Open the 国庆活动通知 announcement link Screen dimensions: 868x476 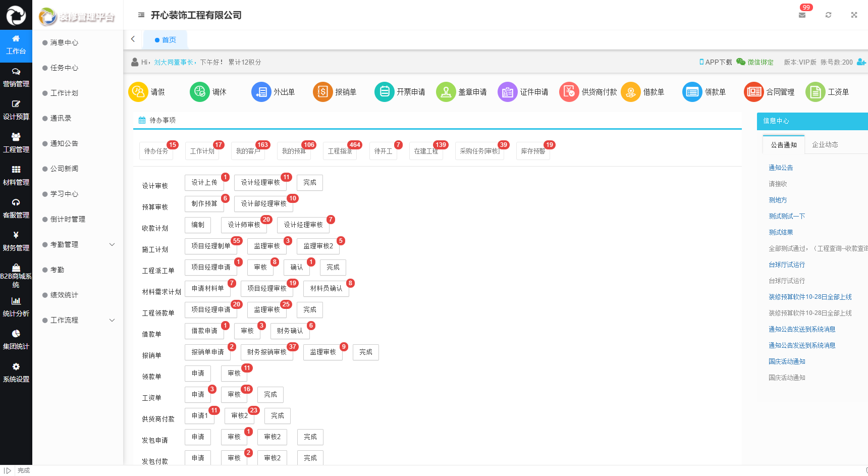click(787, 361)
